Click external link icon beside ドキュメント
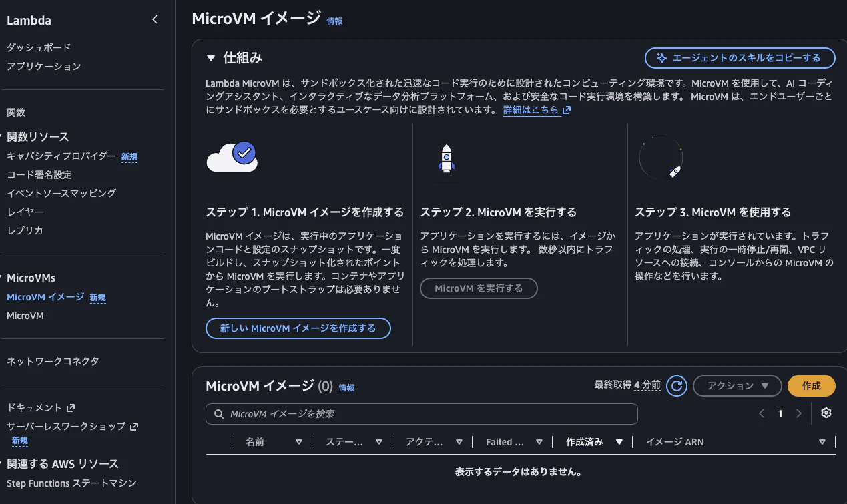This screenshot has height=504, width=847. pyautogui.click(x=71, y=407)
